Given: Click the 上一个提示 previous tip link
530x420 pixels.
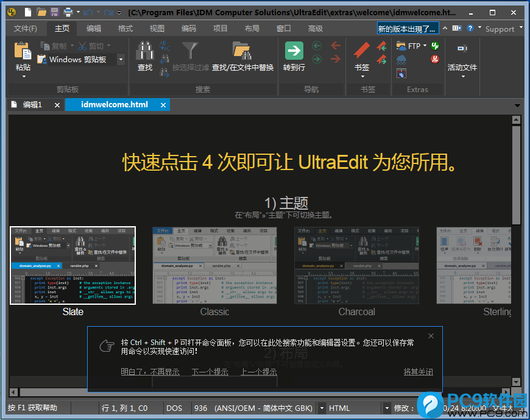Looking at the screenshot, I should pos(259,372).
